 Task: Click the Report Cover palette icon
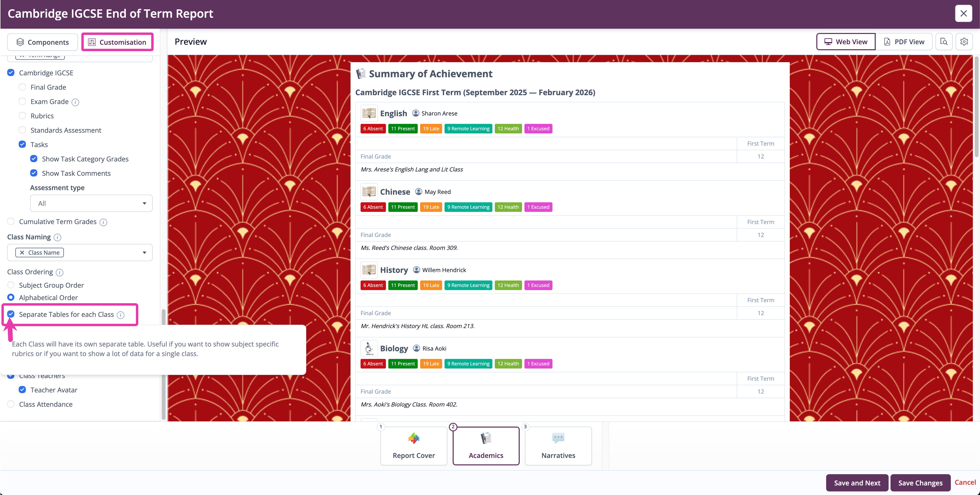point(413,438)
